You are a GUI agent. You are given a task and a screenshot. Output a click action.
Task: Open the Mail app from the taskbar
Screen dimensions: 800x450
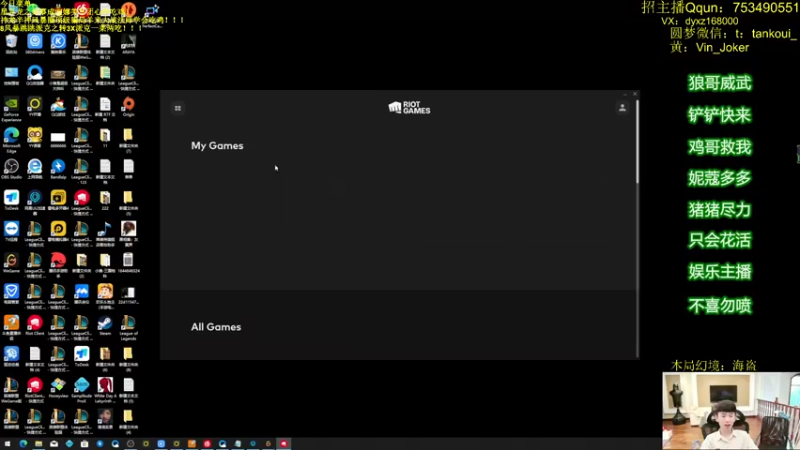(54, 444)
